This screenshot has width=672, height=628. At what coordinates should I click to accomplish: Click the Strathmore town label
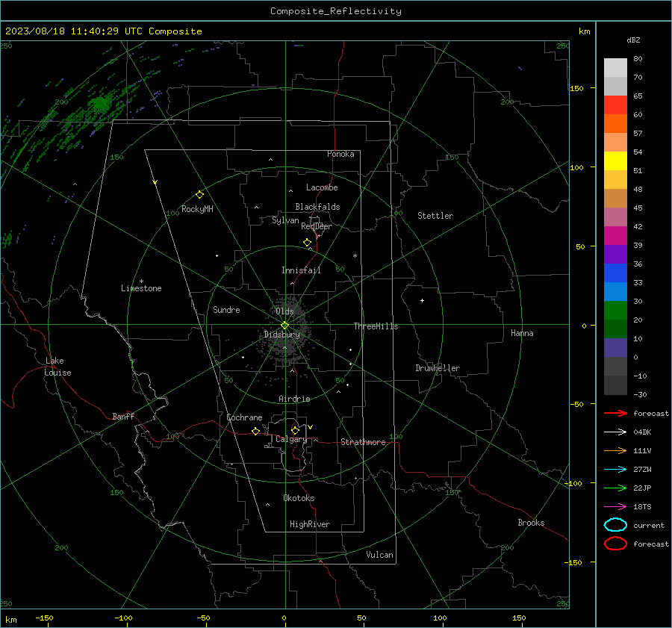tap(363, 442)
